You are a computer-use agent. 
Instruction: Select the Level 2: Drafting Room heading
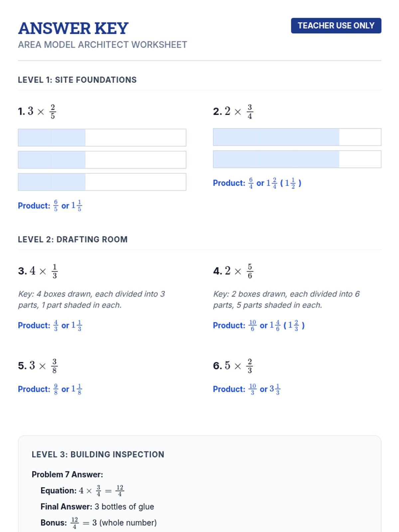[x=73, y=239]
